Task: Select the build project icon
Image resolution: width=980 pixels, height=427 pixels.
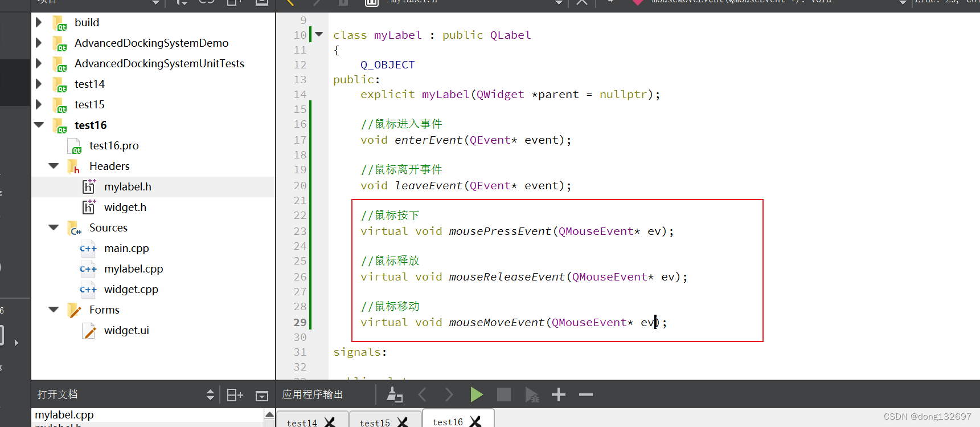Action: click(x=60, y=23)
